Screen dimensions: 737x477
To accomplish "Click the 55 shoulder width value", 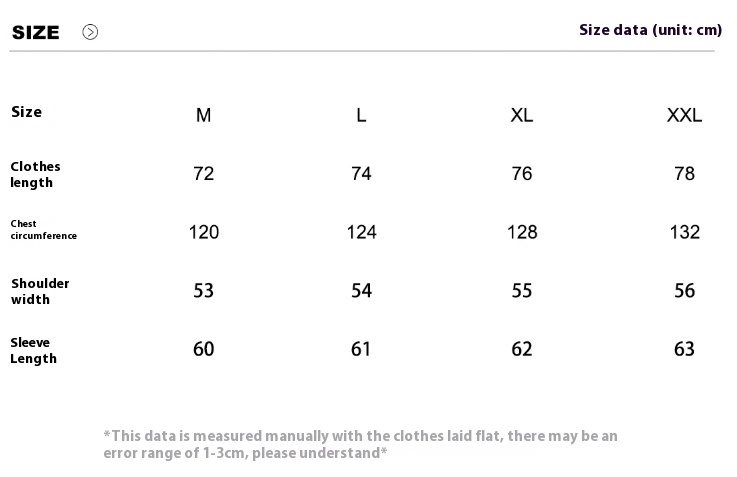I will tap(522, 290).
